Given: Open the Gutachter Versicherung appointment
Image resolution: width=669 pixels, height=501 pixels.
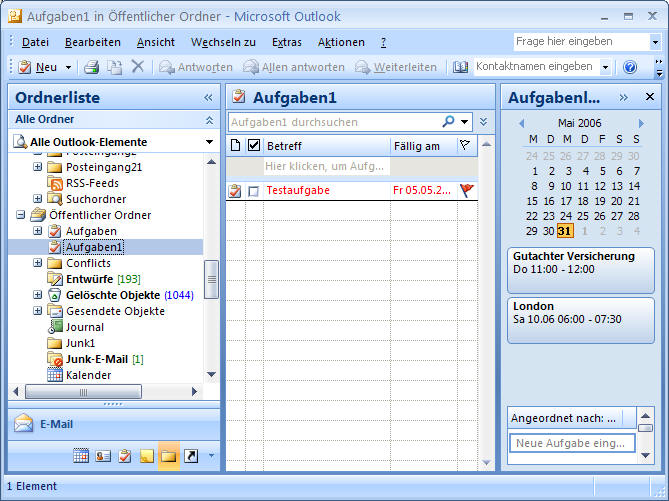Looking at the screenshot, I should 581,270.
